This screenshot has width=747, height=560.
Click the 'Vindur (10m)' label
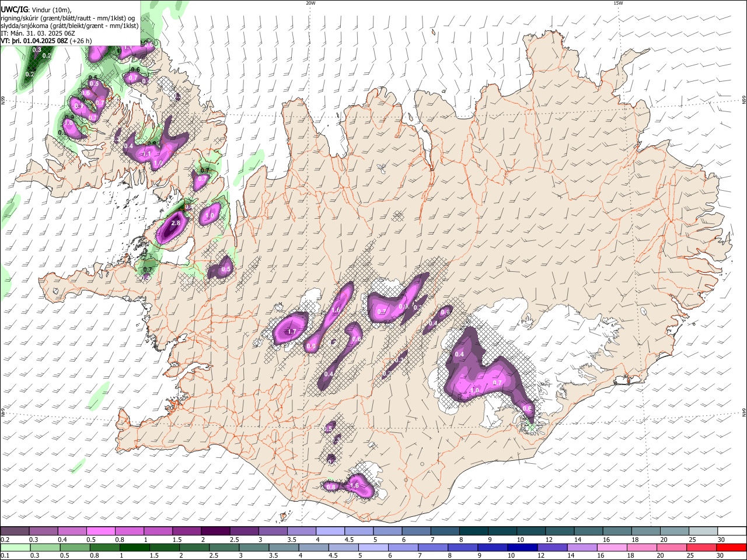(x=51, y=10)
